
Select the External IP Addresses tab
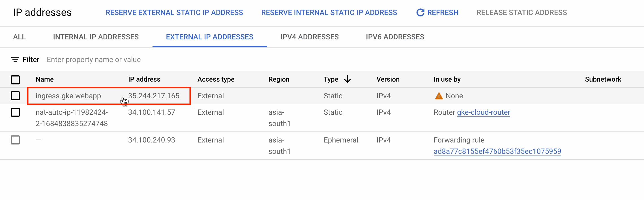tap(209, 37)
